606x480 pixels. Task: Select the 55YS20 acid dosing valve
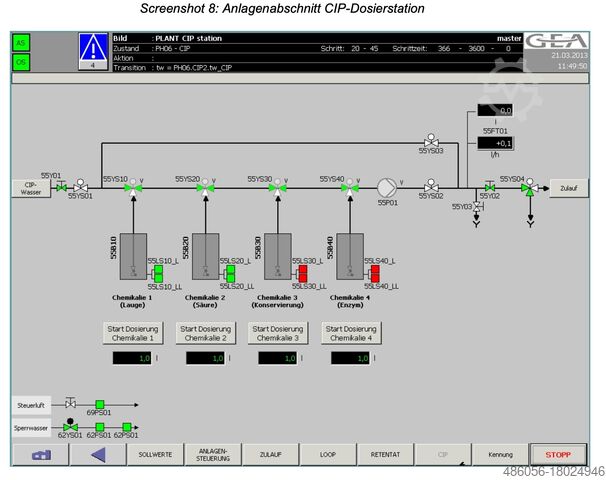[201, 187]
